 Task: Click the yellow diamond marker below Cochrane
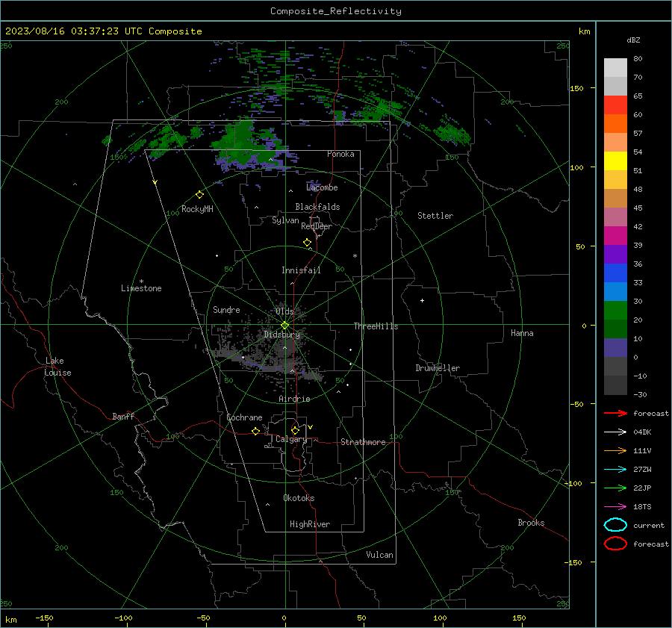(x=256, y=431)
